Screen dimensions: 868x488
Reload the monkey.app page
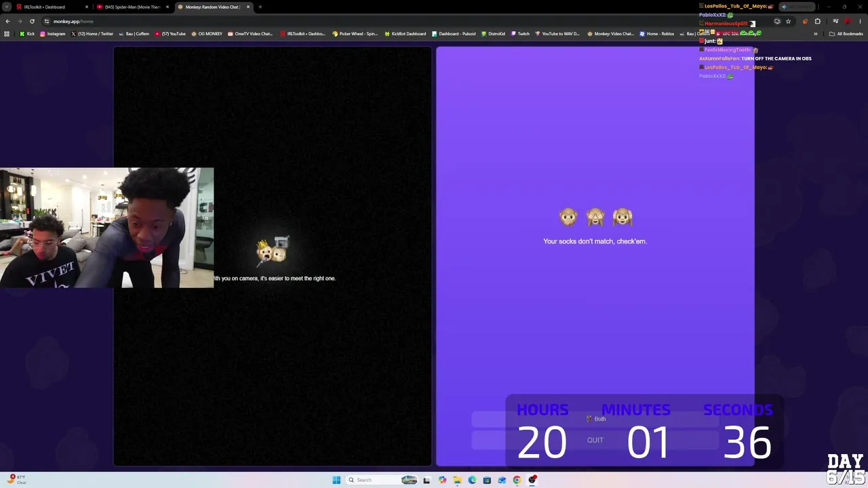point(32,21)
